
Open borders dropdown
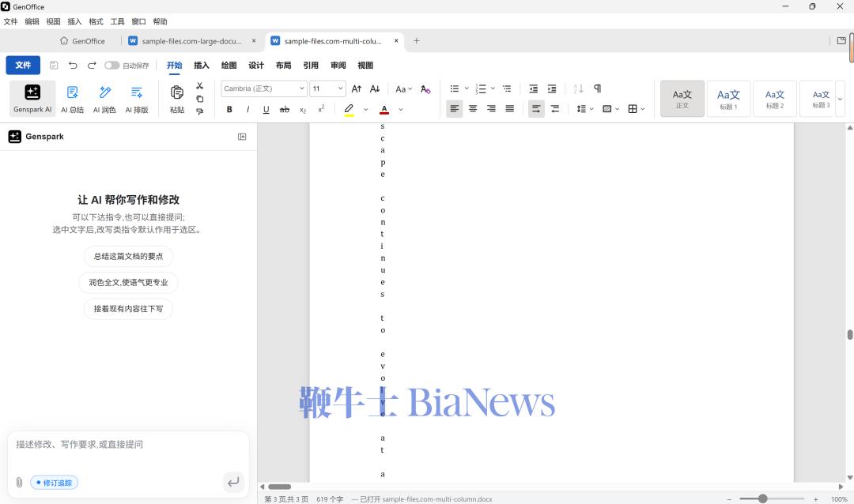pos(636,109)
